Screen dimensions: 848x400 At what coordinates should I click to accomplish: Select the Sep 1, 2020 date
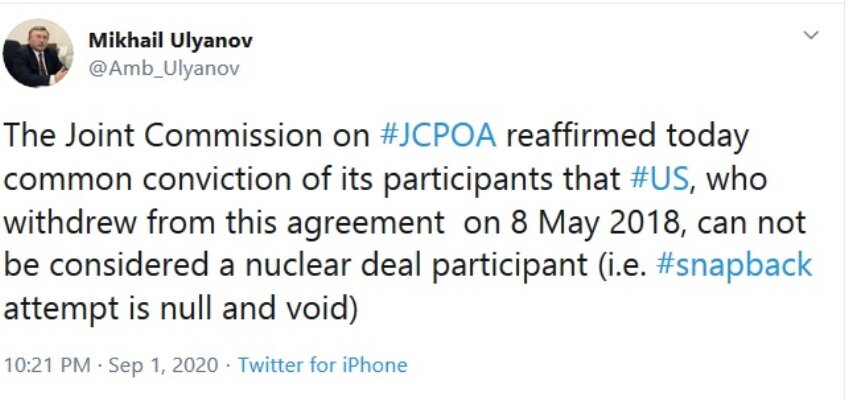pos(163,365)
